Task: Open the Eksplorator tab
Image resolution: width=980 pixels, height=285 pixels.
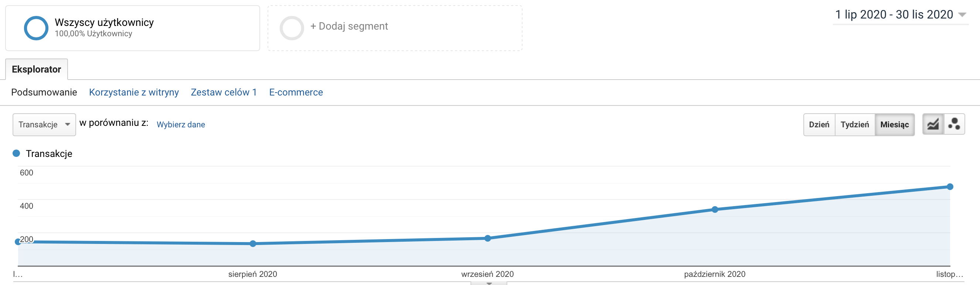Action: (x=37, y=69)
